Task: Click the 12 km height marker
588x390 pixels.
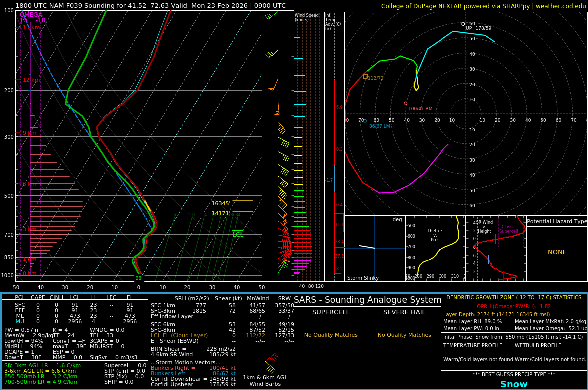Action: [x=31, y=80]
